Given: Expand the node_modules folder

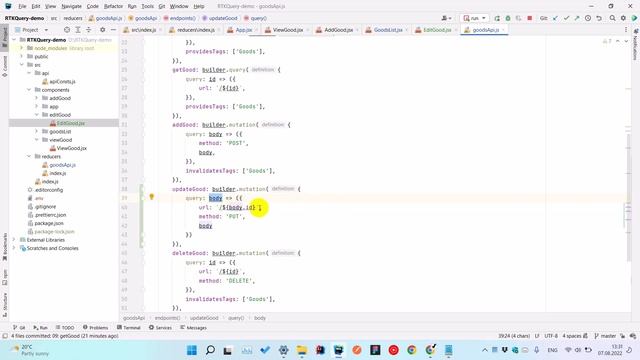Looking at the screenshot, I should click(22, 48).
